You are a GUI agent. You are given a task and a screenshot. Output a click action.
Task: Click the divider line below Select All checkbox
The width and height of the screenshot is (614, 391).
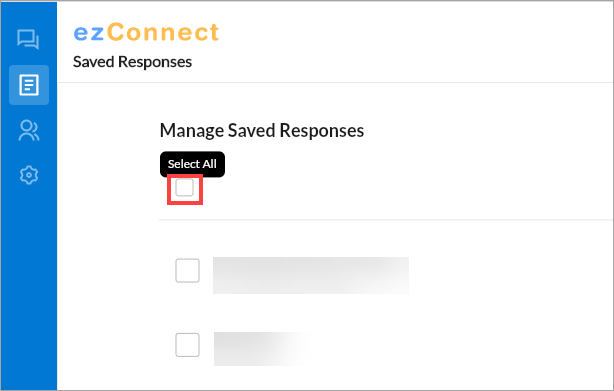click(386, 220)
